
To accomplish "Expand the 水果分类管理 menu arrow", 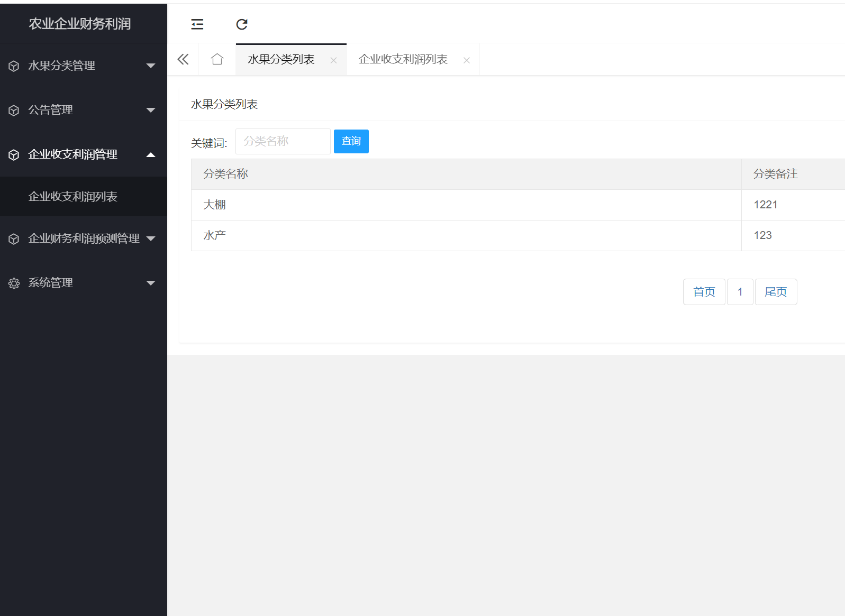I will click(151, 66).
